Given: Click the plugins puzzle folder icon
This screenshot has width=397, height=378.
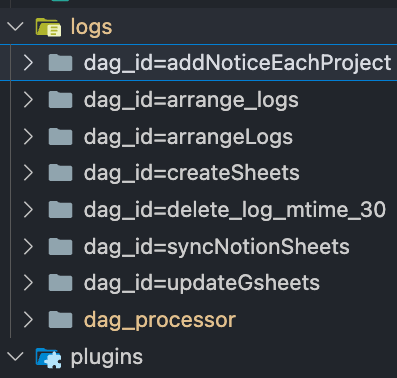Looking at the screenshot, I should [x=48, y=358].
